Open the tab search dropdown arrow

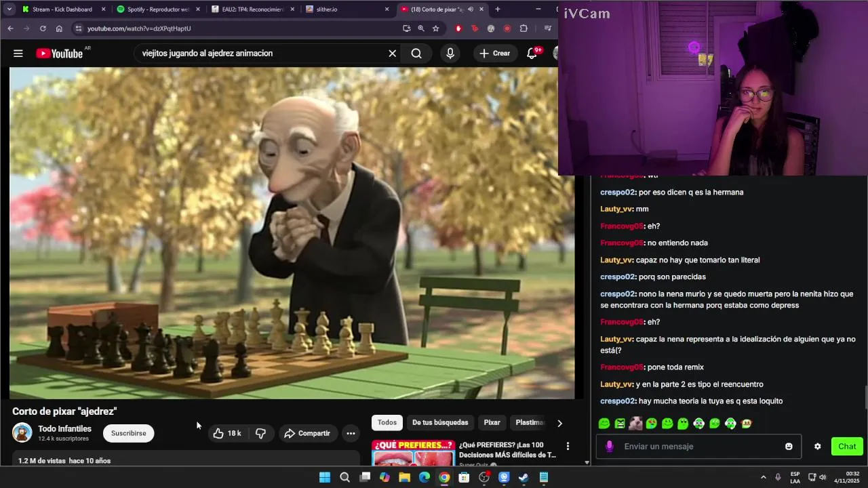pos(9,9)
